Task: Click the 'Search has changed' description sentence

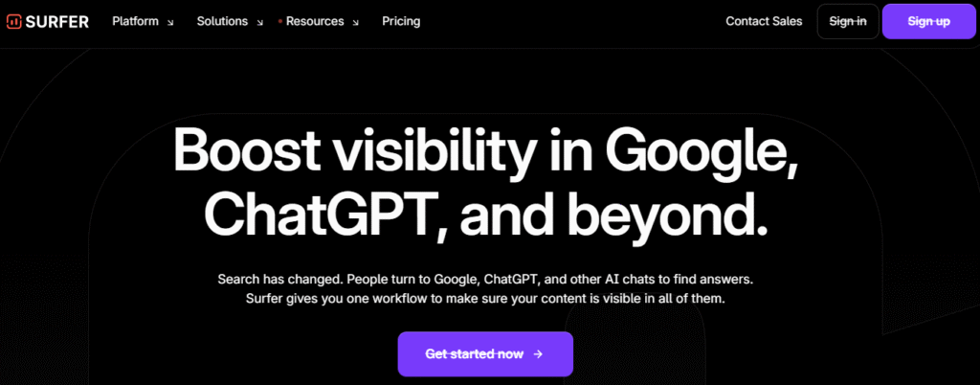Action: 486,280
